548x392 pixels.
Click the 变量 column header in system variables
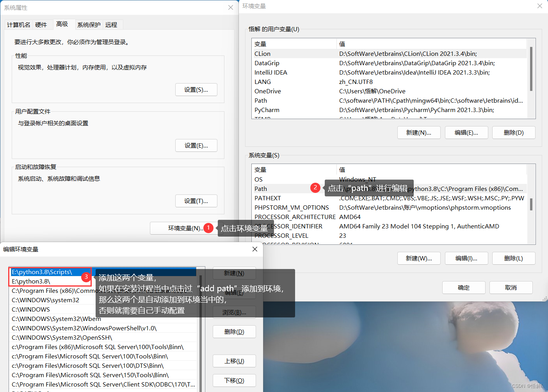294,169
